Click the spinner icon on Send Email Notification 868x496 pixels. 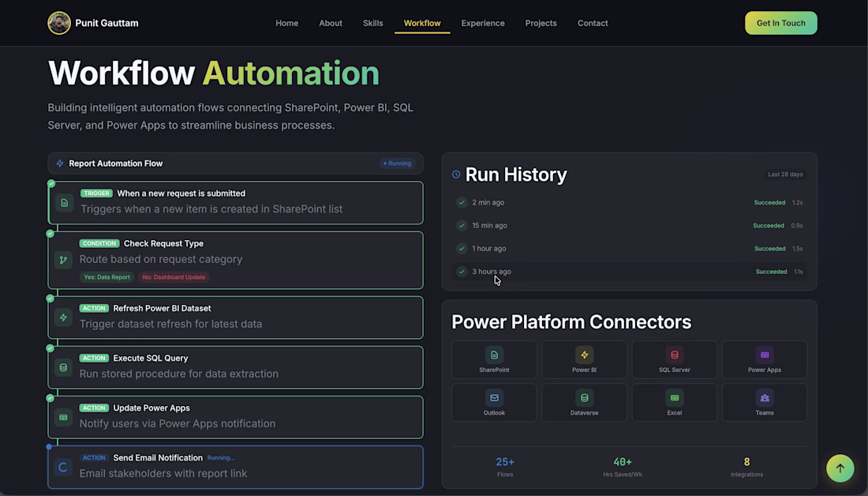[x=63, y=468]
